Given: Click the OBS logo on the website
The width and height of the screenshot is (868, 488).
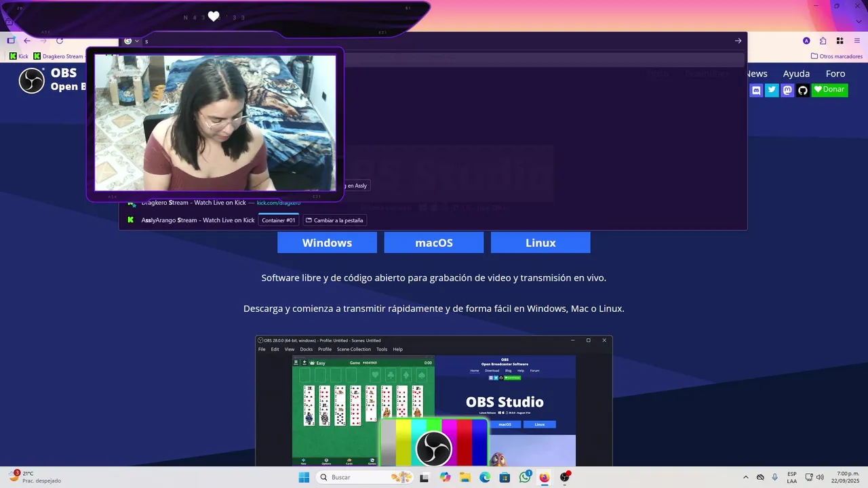Looking at the screenshot, I should (x=31, y=81).
